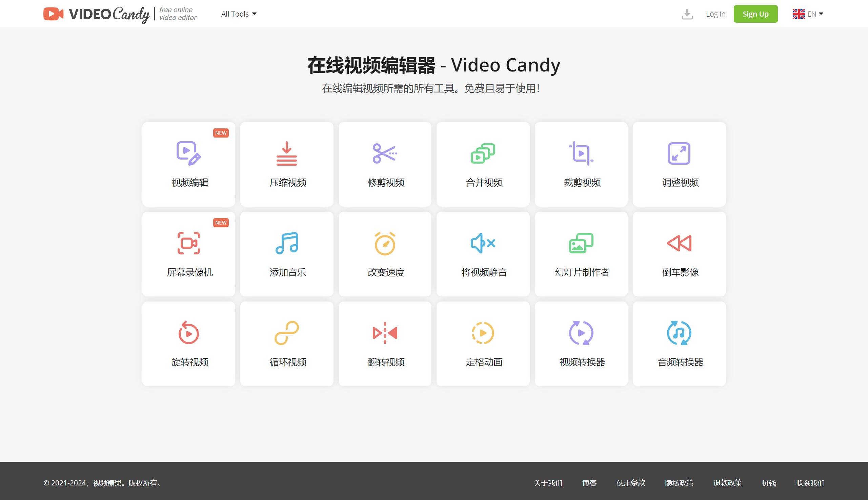Open the 倒车影像 reverse video tool
The width and height of the screenshot is (868, 500).
point(679,254)
